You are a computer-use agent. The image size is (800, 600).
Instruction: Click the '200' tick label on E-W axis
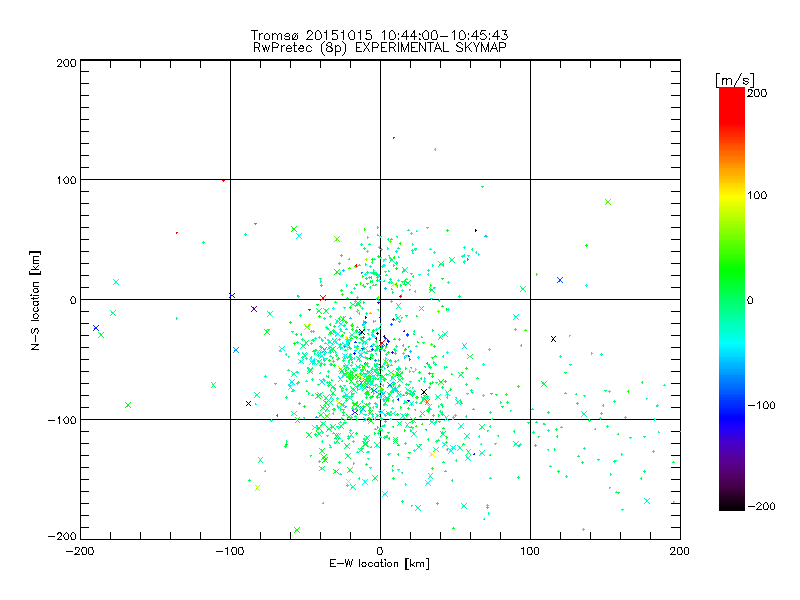[x=680, y=551]
